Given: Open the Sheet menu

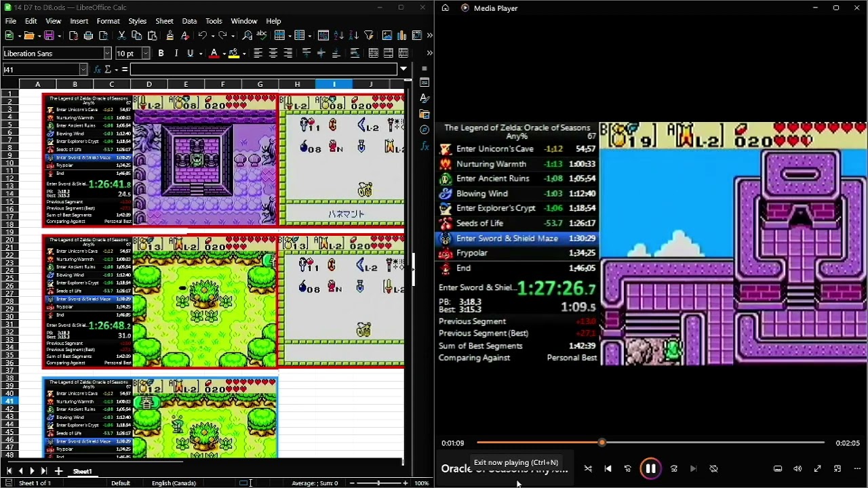Looking at the screenshot, I should [164, 21].
